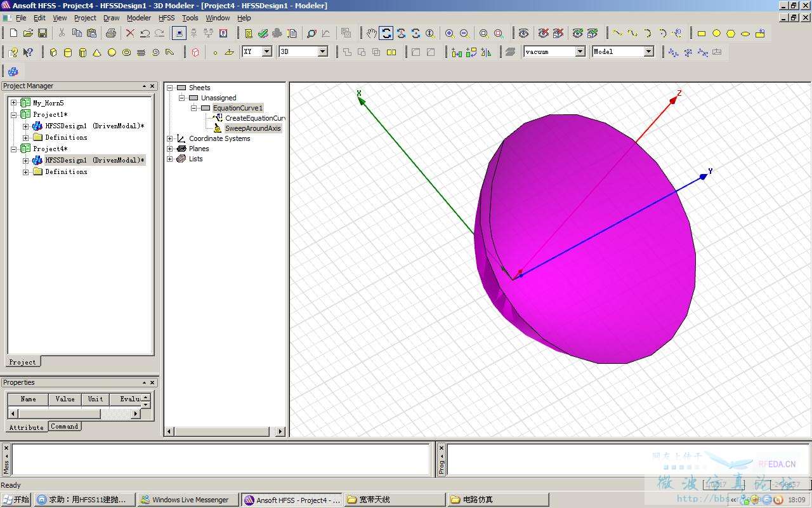The width and height of the screenshot is (812, 508).
Task: Select the Project tab in Project Manager
Action: click(23, 362)
